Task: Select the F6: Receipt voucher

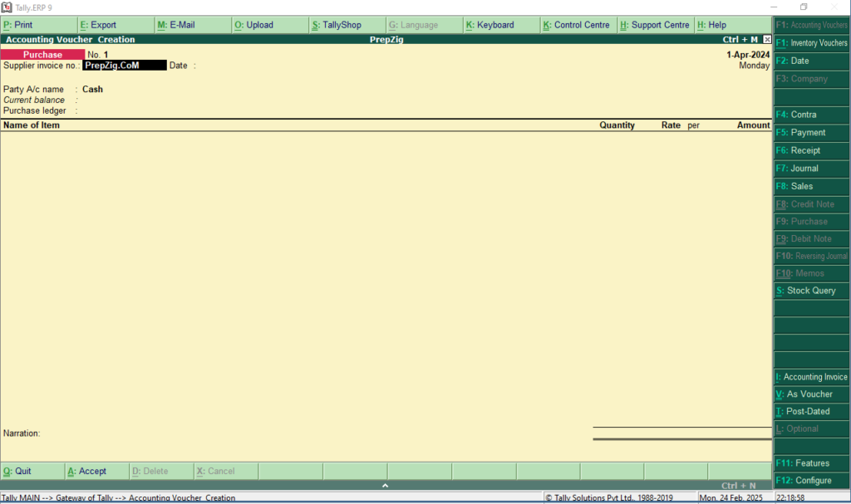Action: (811, 150)
